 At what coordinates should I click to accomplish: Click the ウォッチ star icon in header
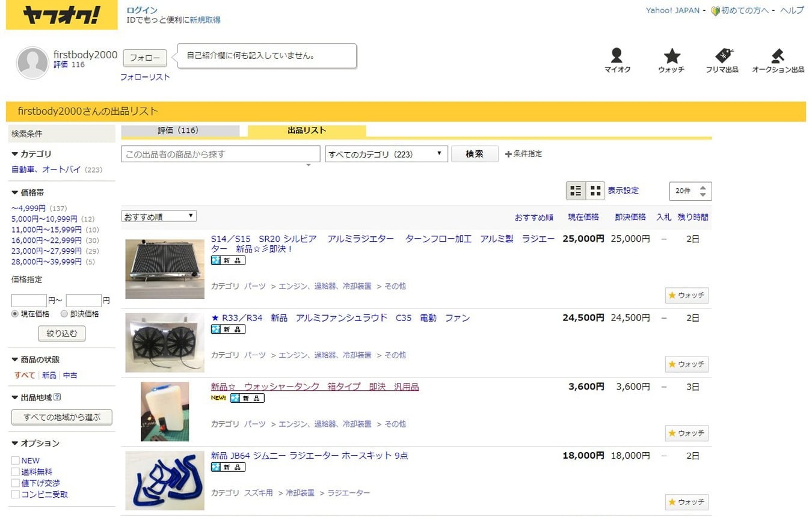[x=671, y=57]
